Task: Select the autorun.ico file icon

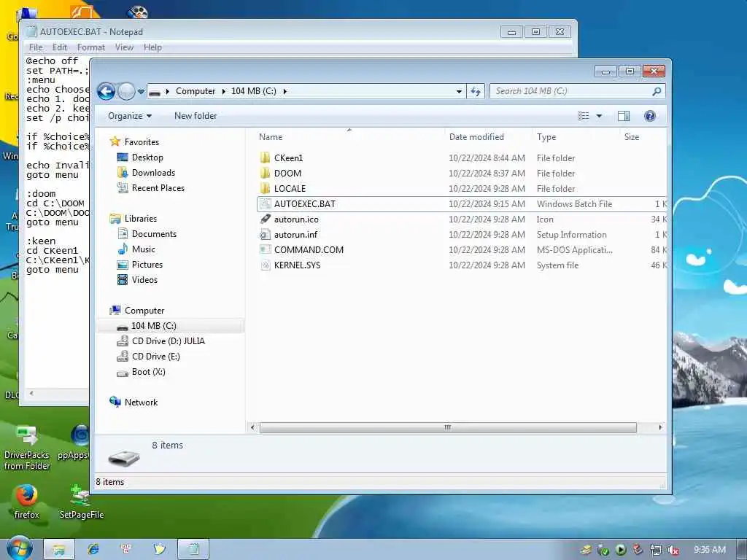Action: click(266, 219)
